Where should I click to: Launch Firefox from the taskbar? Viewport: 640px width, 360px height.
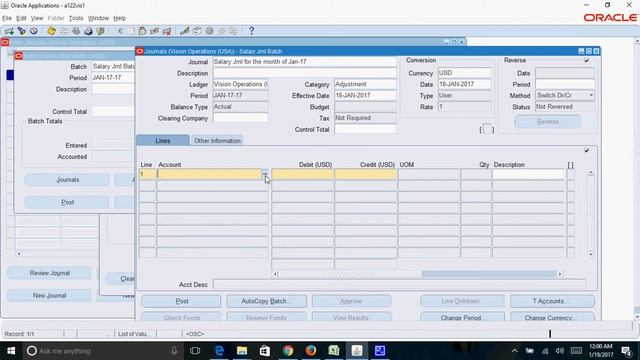[311, 351]
